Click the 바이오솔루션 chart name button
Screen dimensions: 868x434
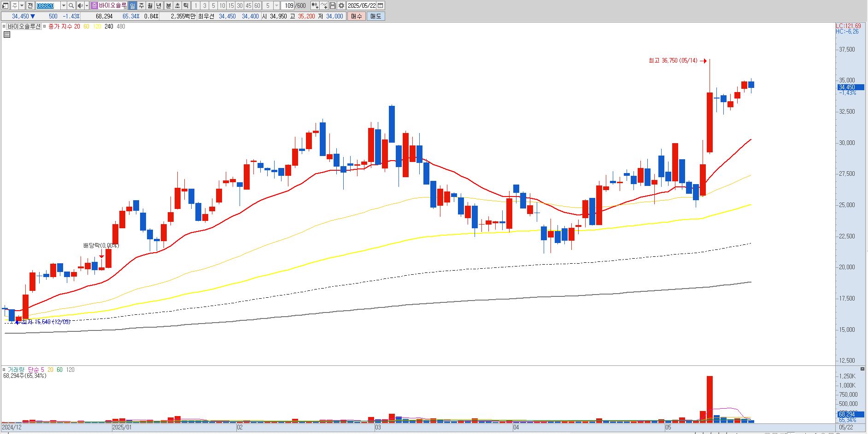[x=24, y=26]
